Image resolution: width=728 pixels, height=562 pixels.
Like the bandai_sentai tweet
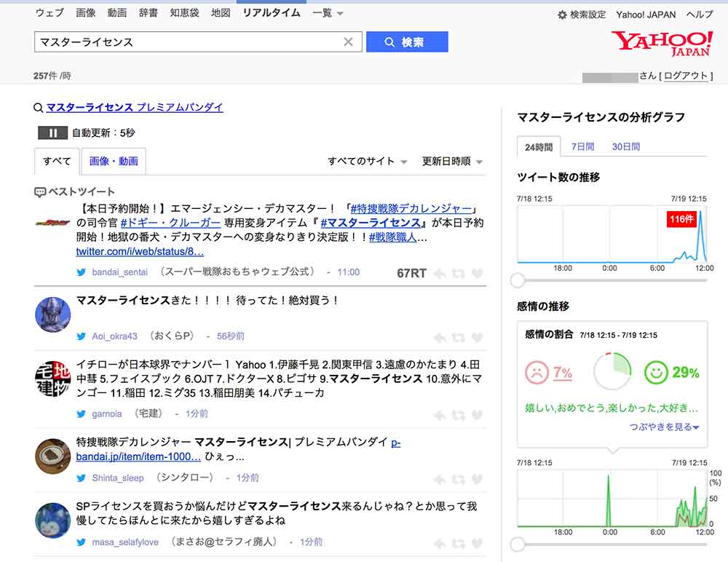click(477, 274)
